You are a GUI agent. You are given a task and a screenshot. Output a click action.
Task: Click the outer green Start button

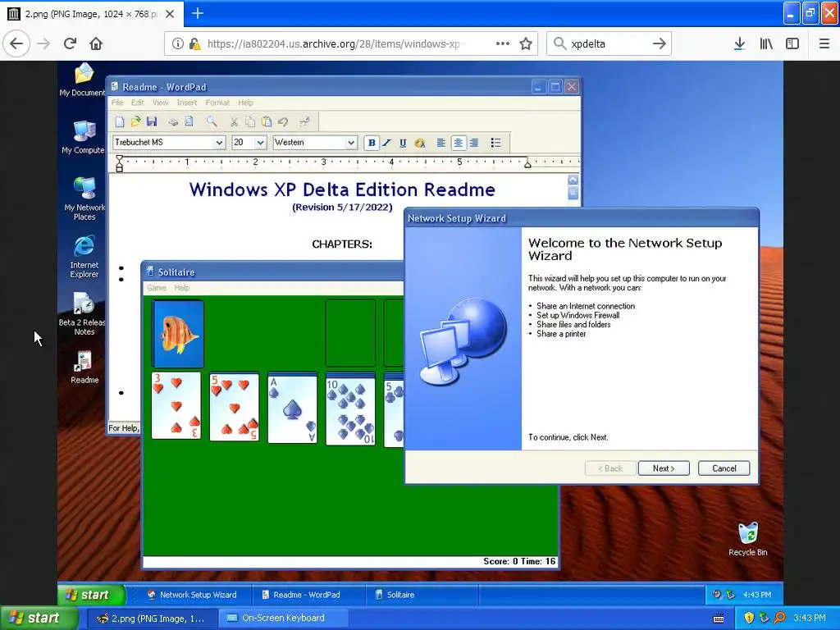(x=38, y=619)
